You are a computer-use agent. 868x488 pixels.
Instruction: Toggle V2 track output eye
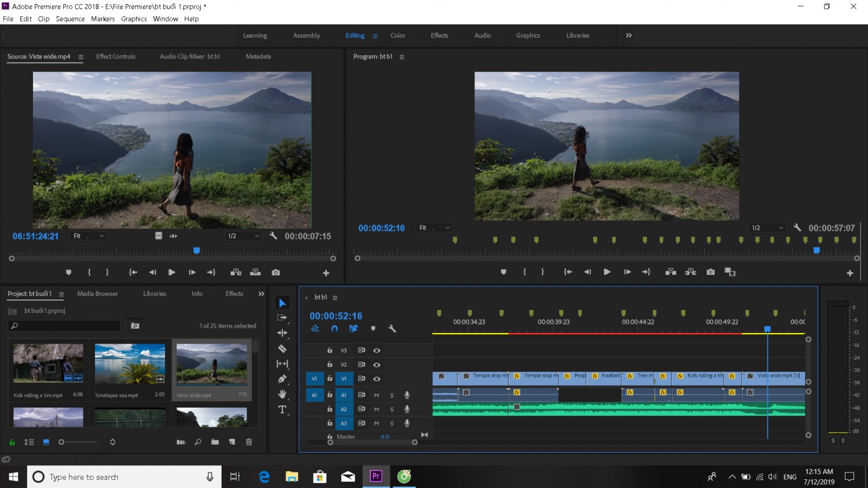tap(377, 365)
